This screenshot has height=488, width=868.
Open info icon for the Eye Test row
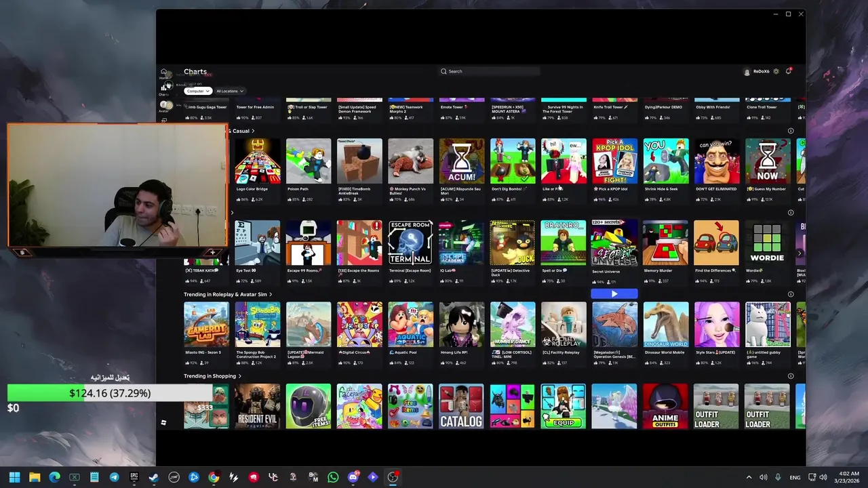pos(791,213)
